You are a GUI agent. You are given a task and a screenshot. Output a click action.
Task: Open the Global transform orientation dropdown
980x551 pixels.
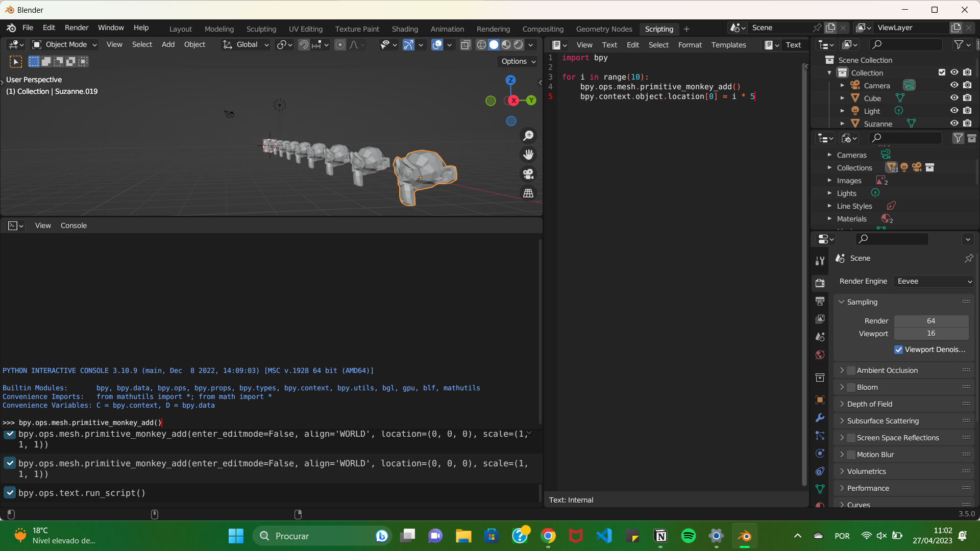coord(246,45)
